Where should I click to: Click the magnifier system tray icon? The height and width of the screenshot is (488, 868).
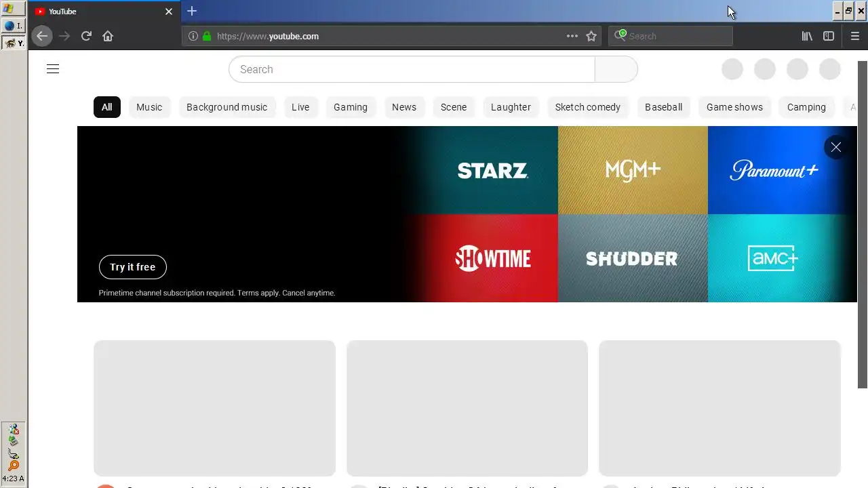tap(14, 466)
